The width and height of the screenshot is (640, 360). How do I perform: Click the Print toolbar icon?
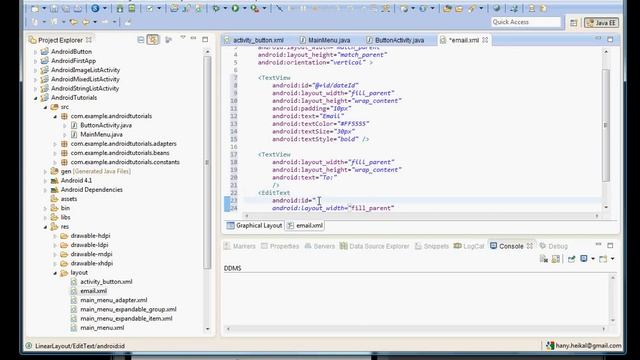click(x=78, y=9)
